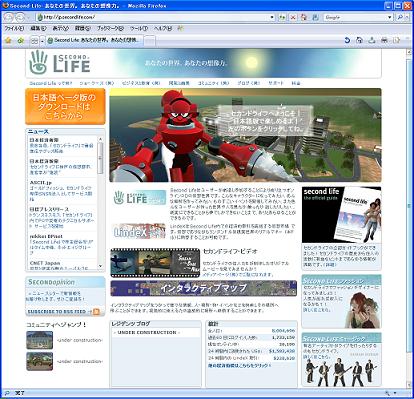
Task: Click the LindeX logo banner
Action: (x=139, y=232)
